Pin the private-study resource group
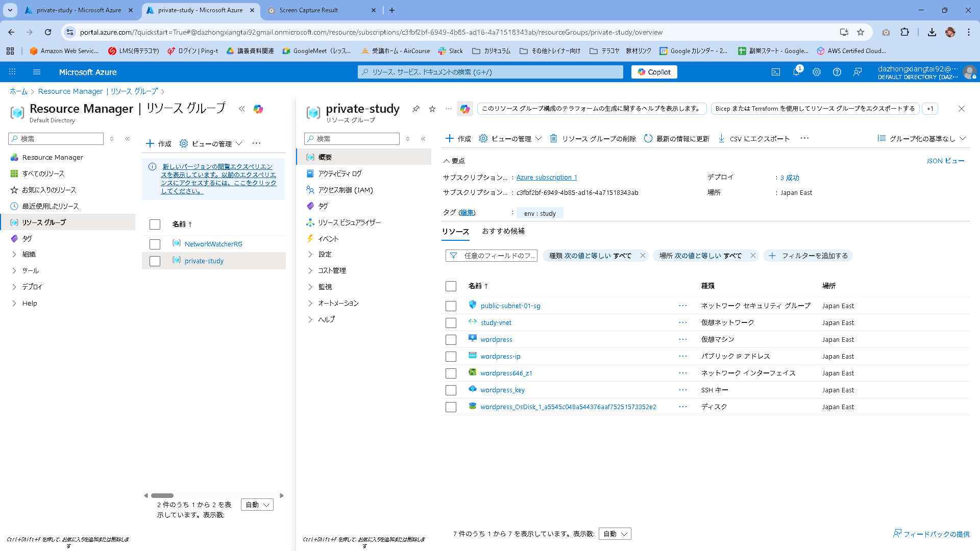This screenshot has width=980, height=551. (416, 109)
